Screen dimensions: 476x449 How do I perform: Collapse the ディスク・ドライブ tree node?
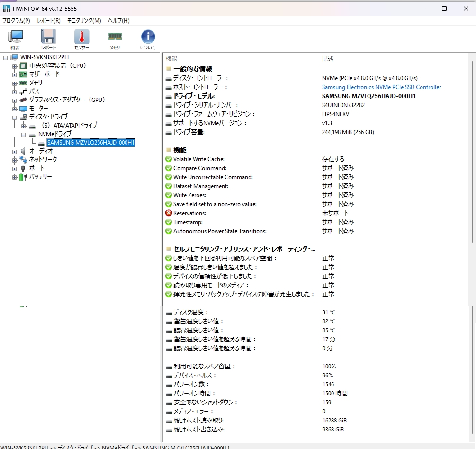pos(15,117)
